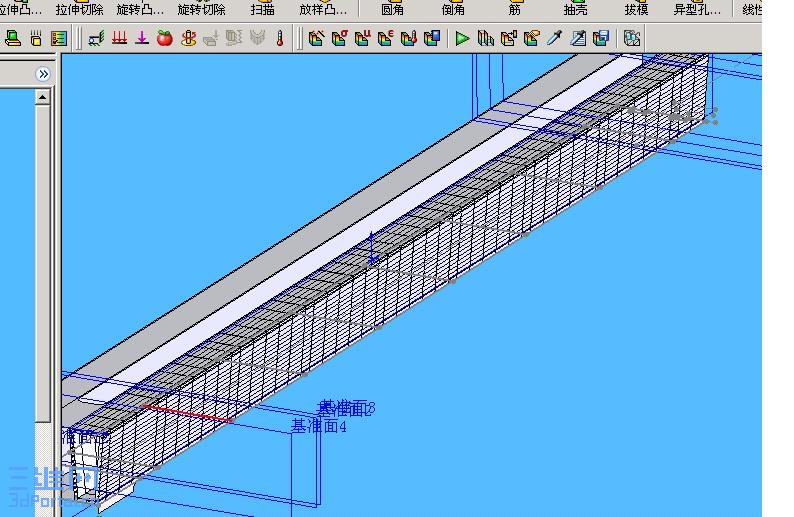The height and width of the screenshot is (517, 794).
Task: Select the 圆角 fillet feature
Action: coord(392,10)
